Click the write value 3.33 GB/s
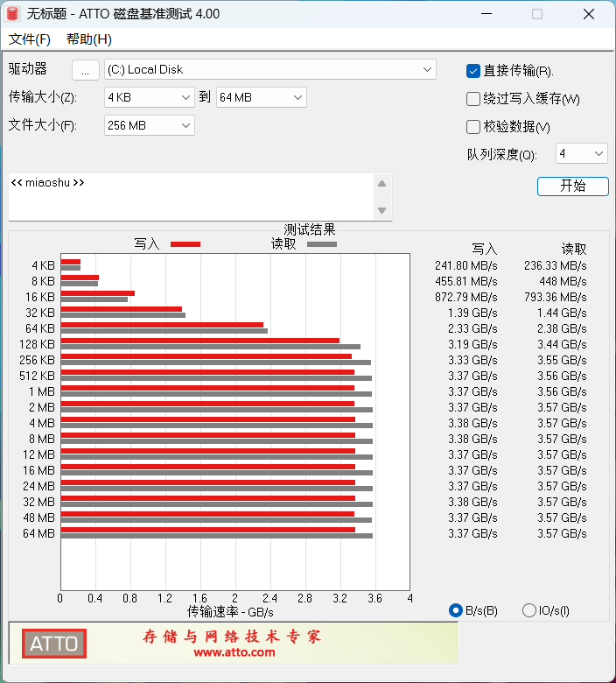This screenshot has width=616, height=683. click(472, 360)
